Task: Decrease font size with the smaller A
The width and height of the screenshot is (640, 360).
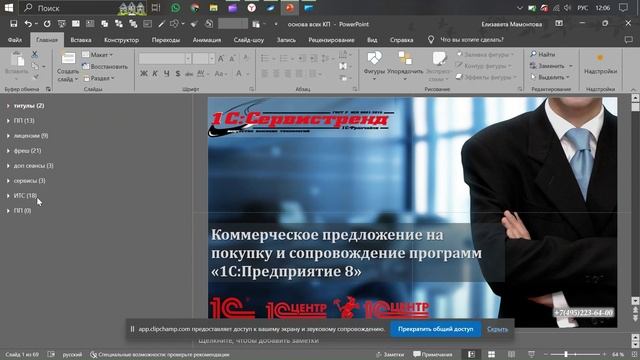Action: [232, 58]
